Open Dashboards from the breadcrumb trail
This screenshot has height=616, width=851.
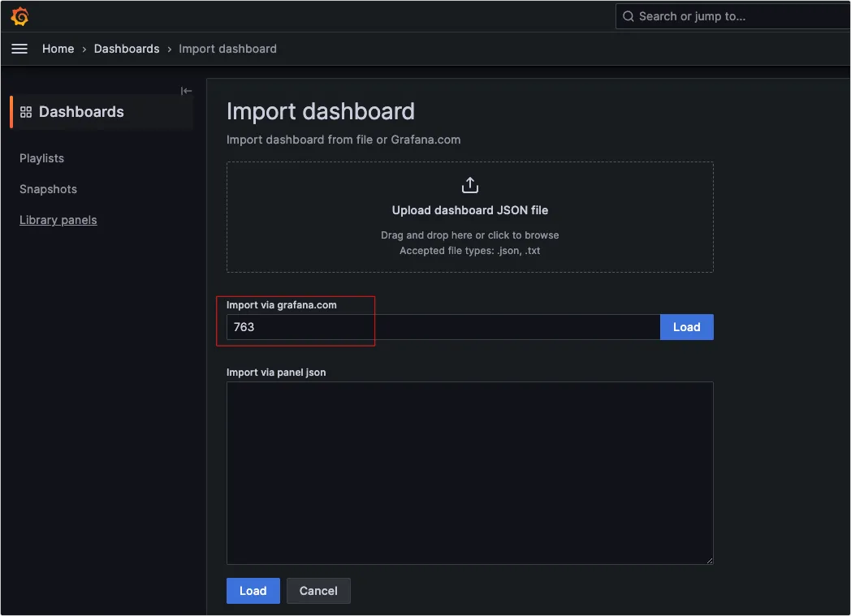[x=127, y=49]
